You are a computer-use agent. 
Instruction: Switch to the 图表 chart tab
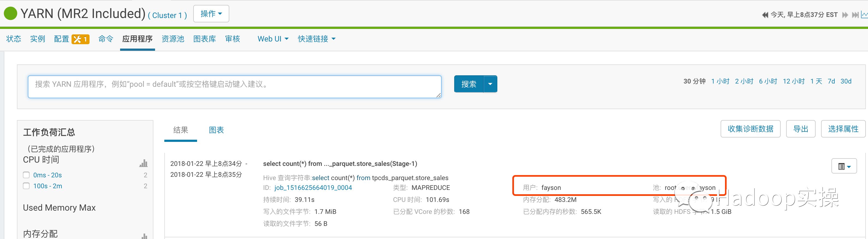point(216,130)
